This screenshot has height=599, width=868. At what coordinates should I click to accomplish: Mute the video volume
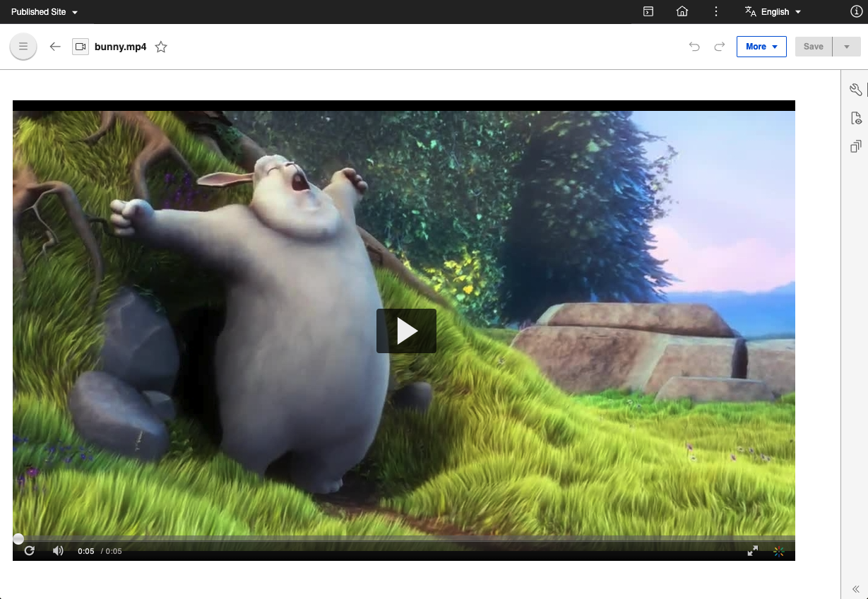58,551
